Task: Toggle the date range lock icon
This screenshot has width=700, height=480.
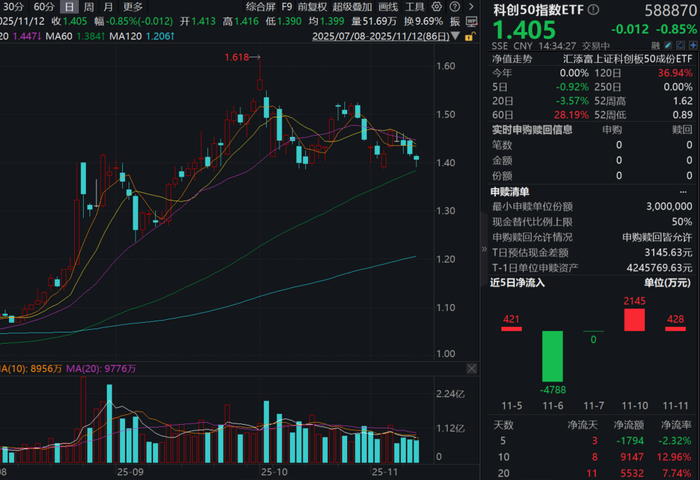Action: 469,37
